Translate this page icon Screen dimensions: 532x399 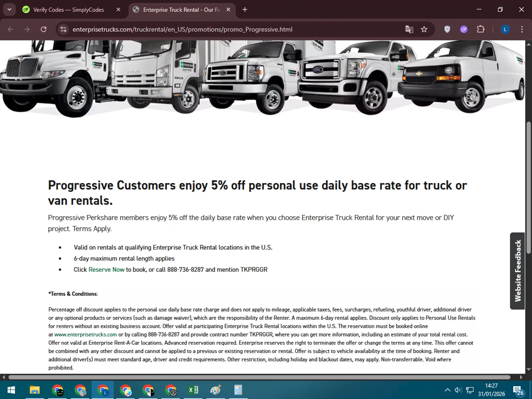[409, 29]
